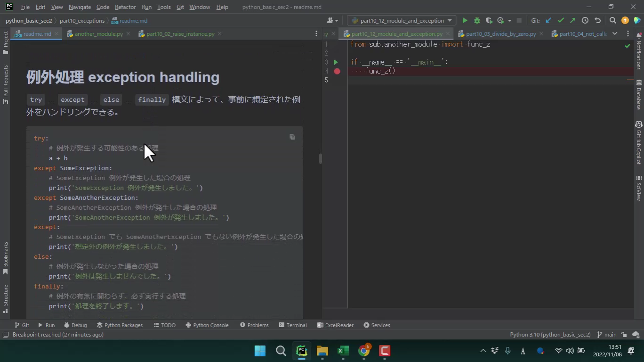Open Search Everywhere magnifier icon

coord(612,20)
